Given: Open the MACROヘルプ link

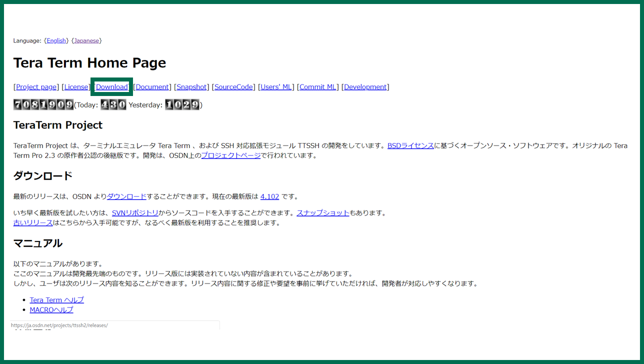Looking at the screenshot, I should coord(51,310).
